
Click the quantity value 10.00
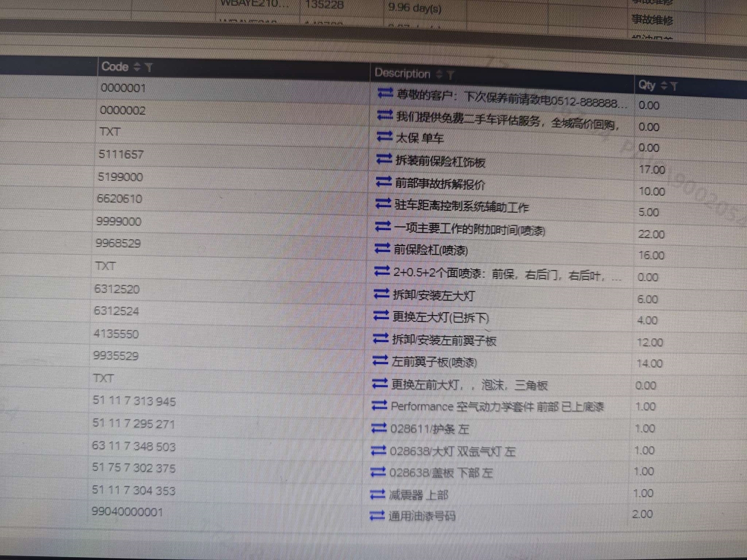[x=652, y=191]
